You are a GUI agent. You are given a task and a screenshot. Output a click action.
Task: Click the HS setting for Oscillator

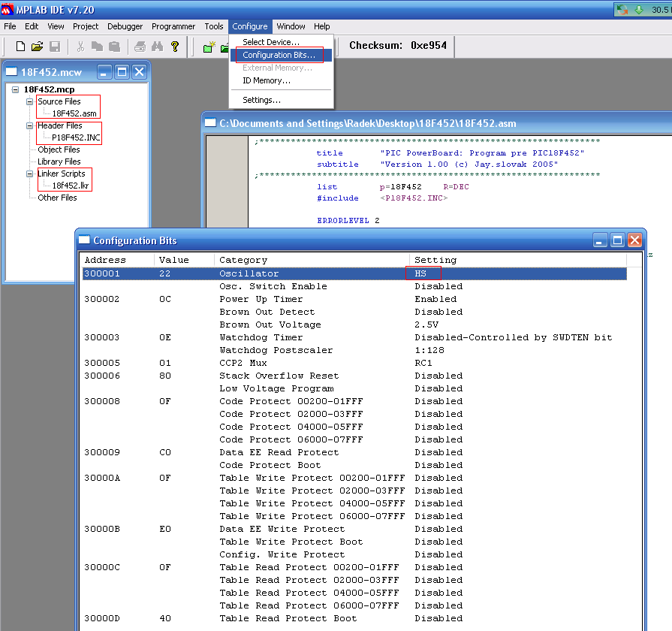pyautogui.click(x=420, y=273)
